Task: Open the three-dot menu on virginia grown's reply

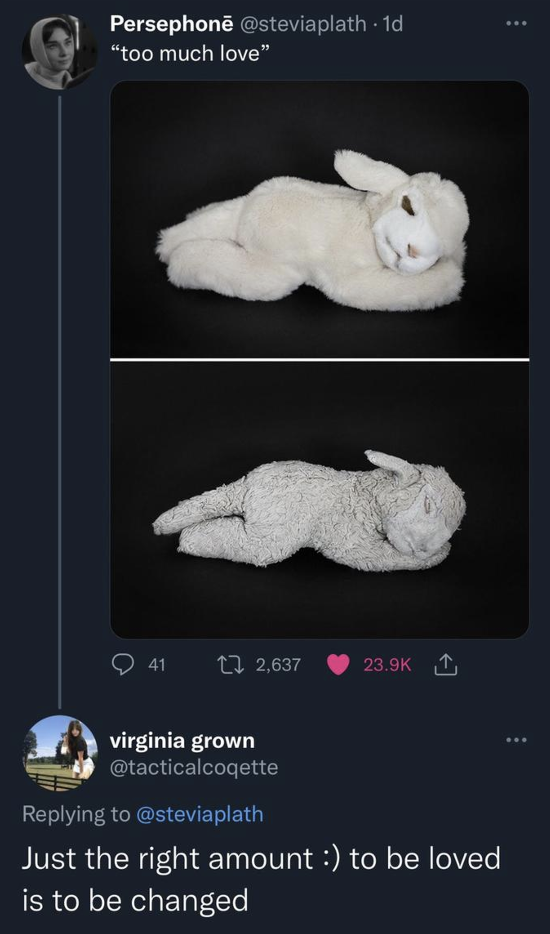Action: (x=516, y=740)
